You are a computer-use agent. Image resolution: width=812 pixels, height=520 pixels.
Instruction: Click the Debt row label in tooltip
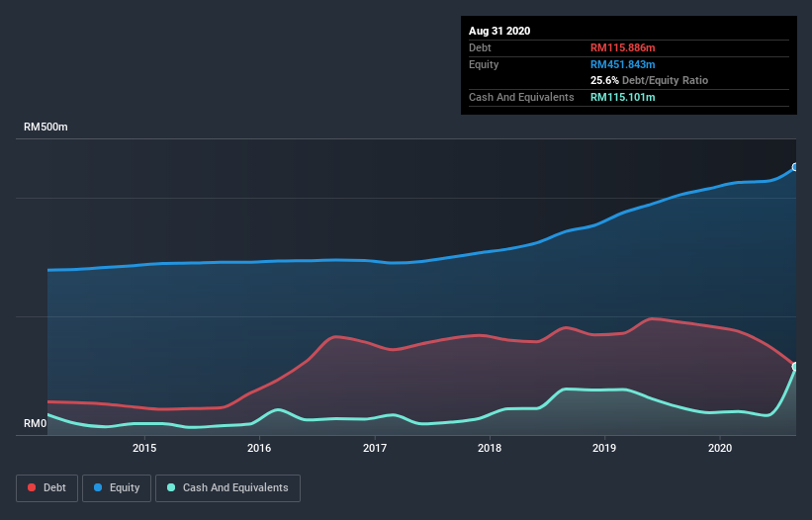480,47
